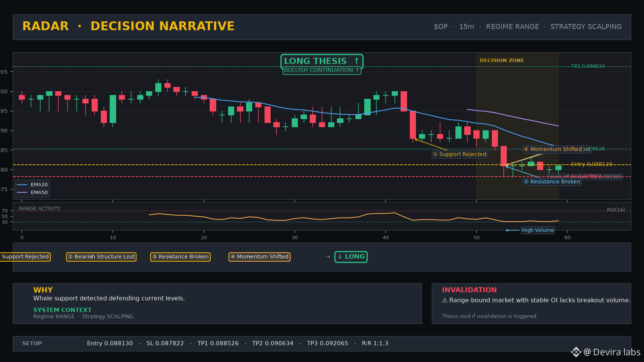This screenshot has width=644, height=362.
Task: Click the Devira labs logo icon
Action: (x=576, y=352)
